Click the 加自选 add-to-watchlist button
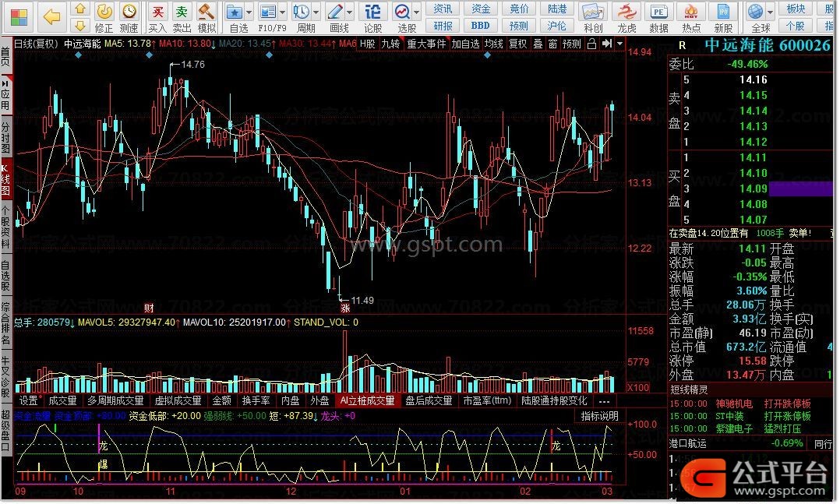The width and height of the screenshot is (840, 504). pyautogui.click(x=465, y=44)
